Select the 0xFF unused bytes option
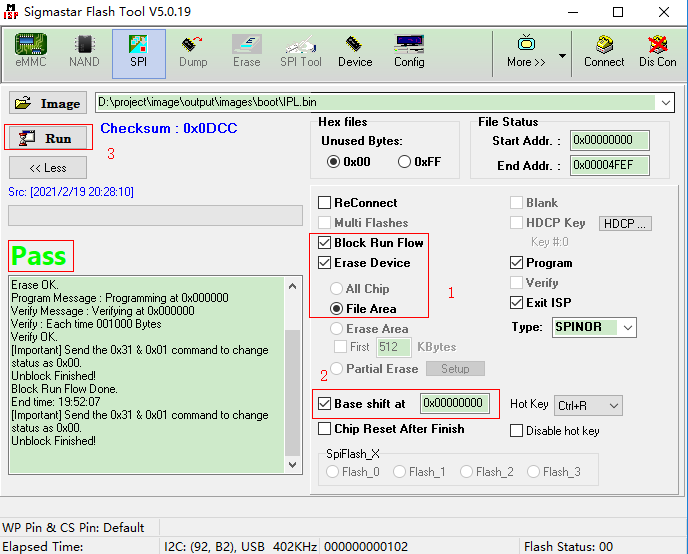The image size is (688, 554). click(404, 162)
